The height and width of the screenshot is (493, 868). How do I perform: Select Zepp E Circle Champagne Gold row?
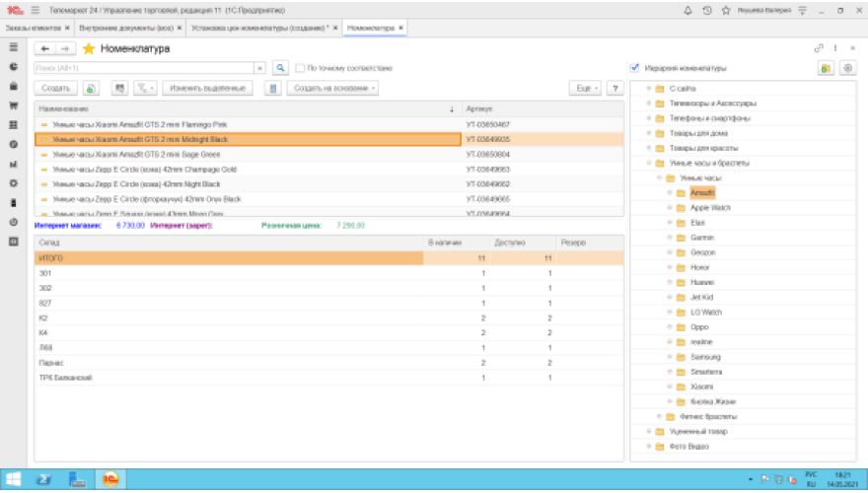point(328,170)
